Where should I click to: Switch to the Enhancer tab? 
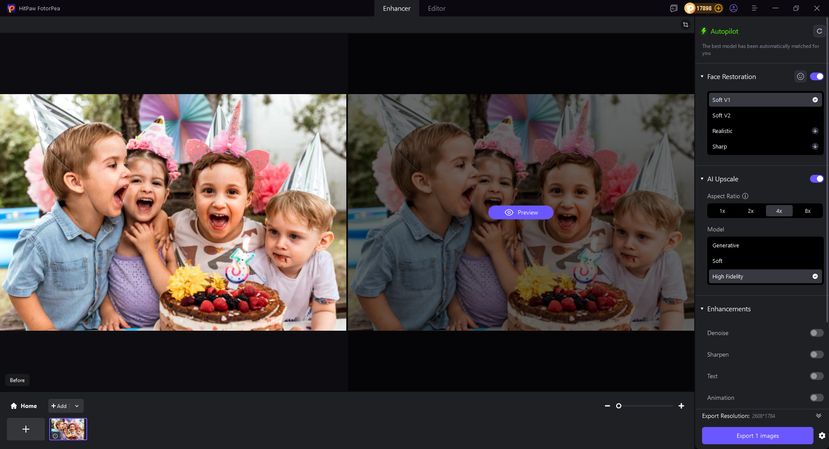click(x=397, y=8)
